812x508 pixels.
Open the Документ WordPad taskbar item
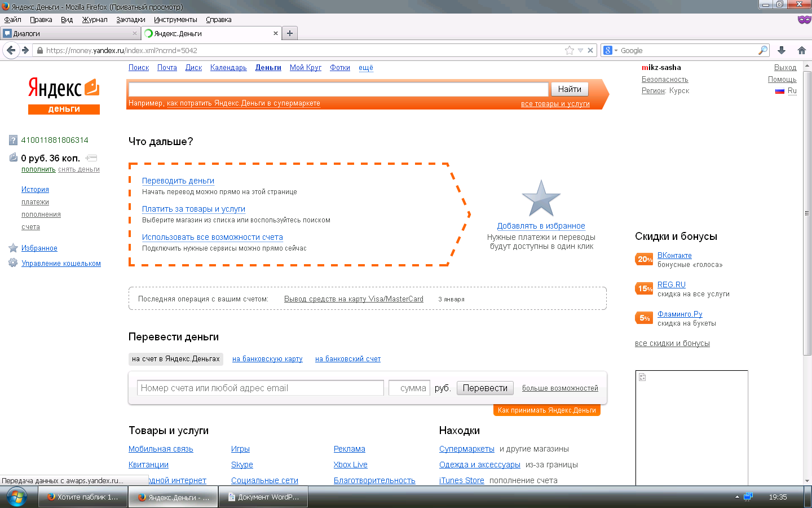click(x=263, y=497)
